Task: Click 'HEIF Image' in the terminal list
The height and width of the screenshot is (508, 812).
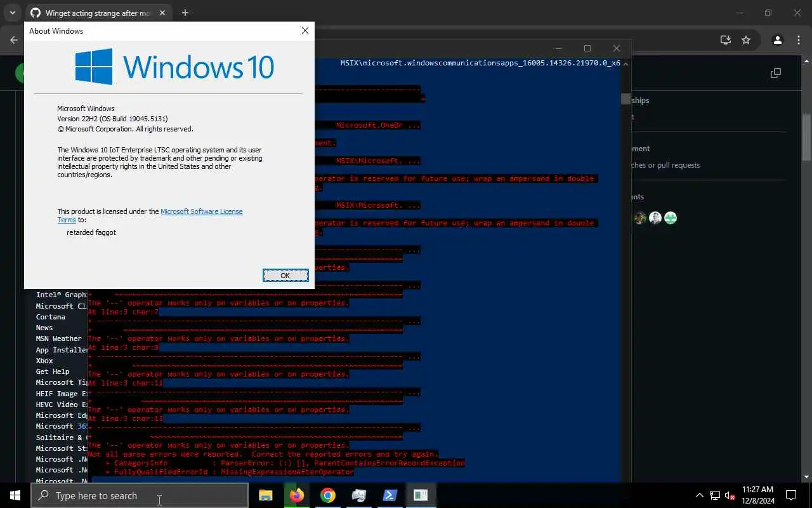Action: coord(62,394)
